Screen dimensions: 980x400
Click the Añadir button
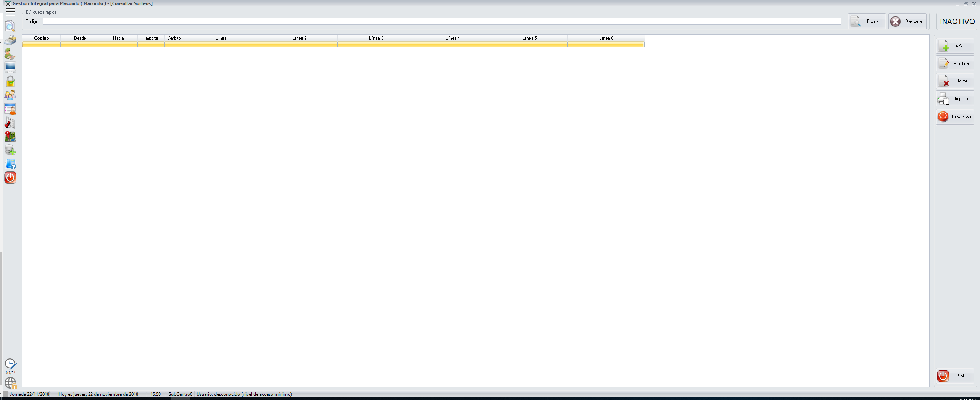(x=955, y=46)
